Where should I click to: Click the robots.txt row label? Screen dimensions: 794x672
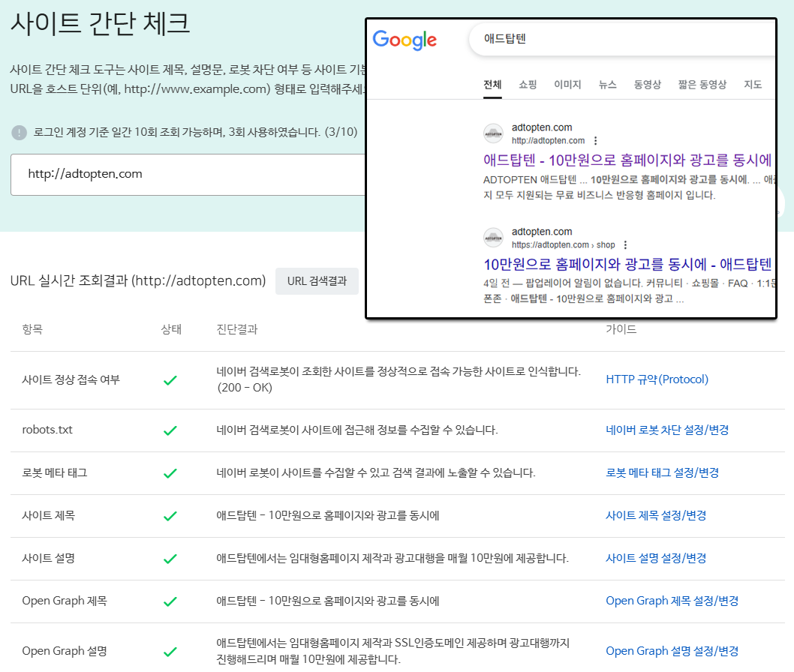[x=47, y=430]
